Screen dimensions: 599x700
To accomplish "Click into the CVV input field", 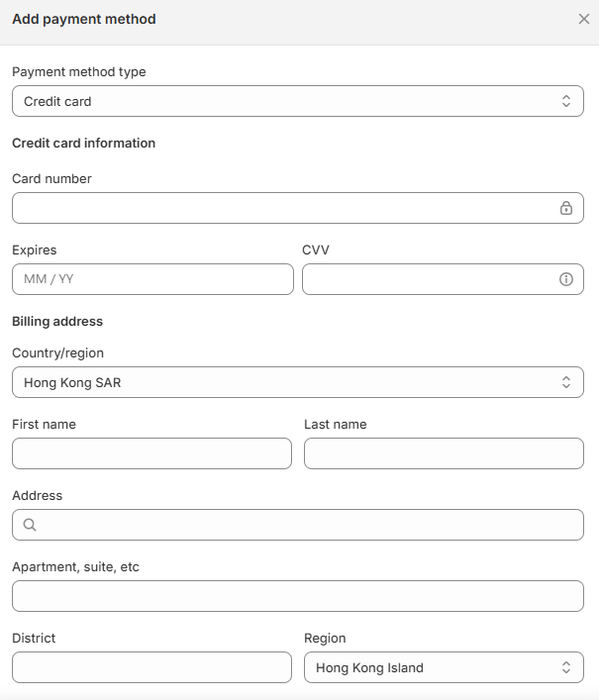I will tap(426, 279).
